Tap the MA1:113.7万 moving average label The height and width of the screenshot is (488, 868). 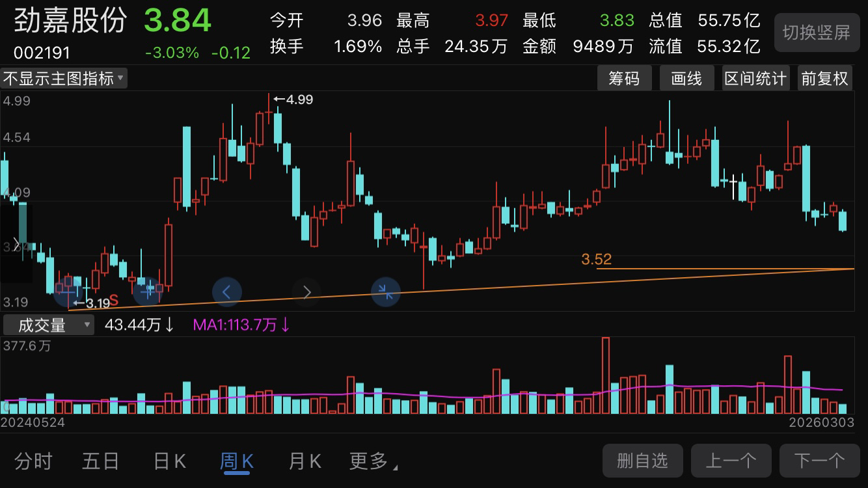(x=241, y=325)
